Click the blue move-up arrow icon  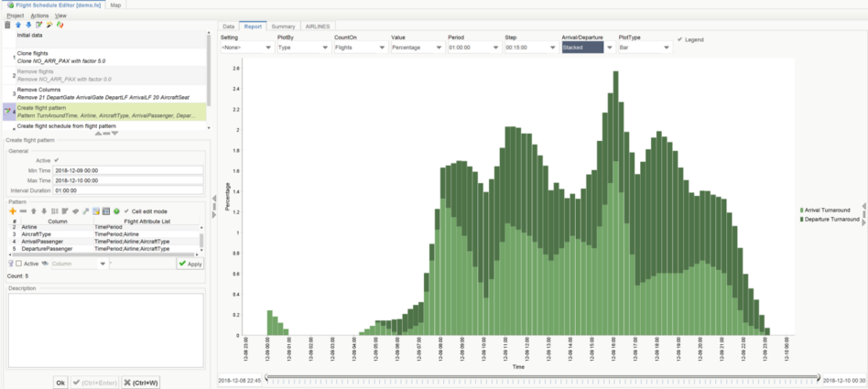(x=17, y=25)
